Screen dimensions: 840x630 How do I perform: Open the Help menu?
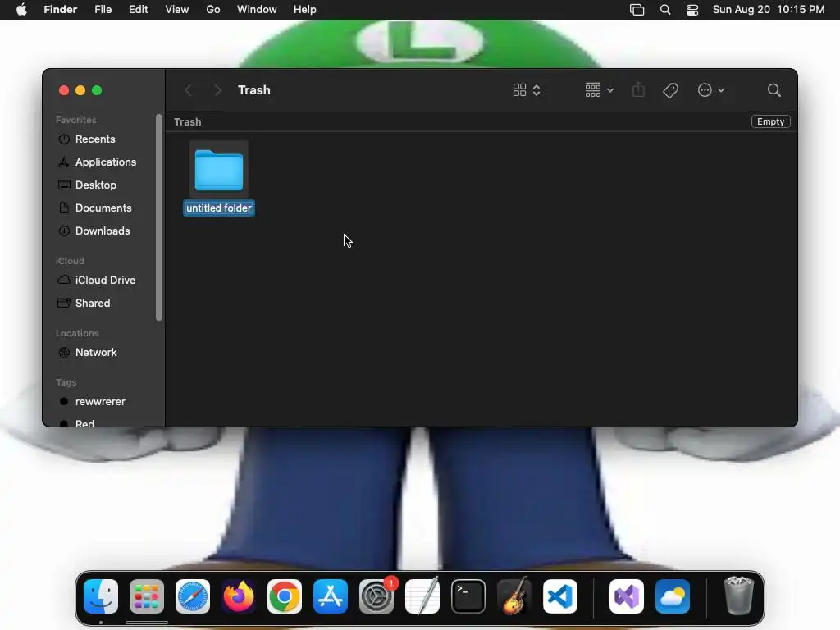(x=305, y=10)
